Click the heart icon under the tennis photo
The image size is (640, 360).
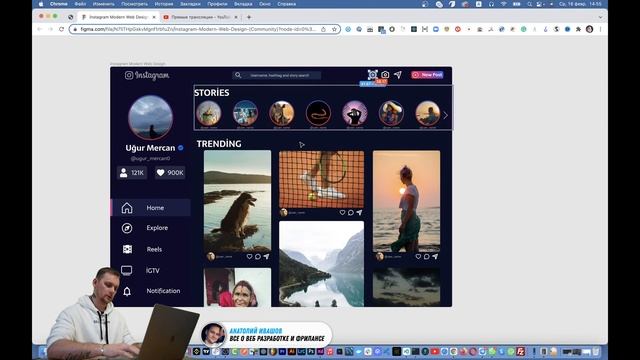pyautogui.click(x=342, y=213)
